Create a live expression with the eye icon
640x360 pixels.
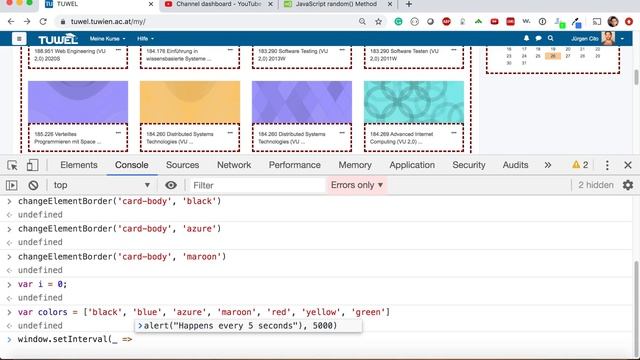click(171, 185)
